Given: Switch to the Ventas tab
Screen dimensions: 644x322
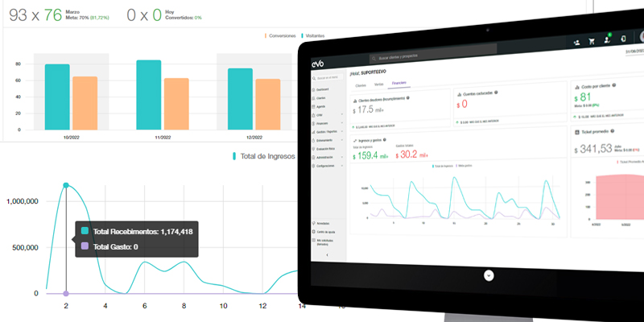Looking at the screenshot, I should click(378, 84).
